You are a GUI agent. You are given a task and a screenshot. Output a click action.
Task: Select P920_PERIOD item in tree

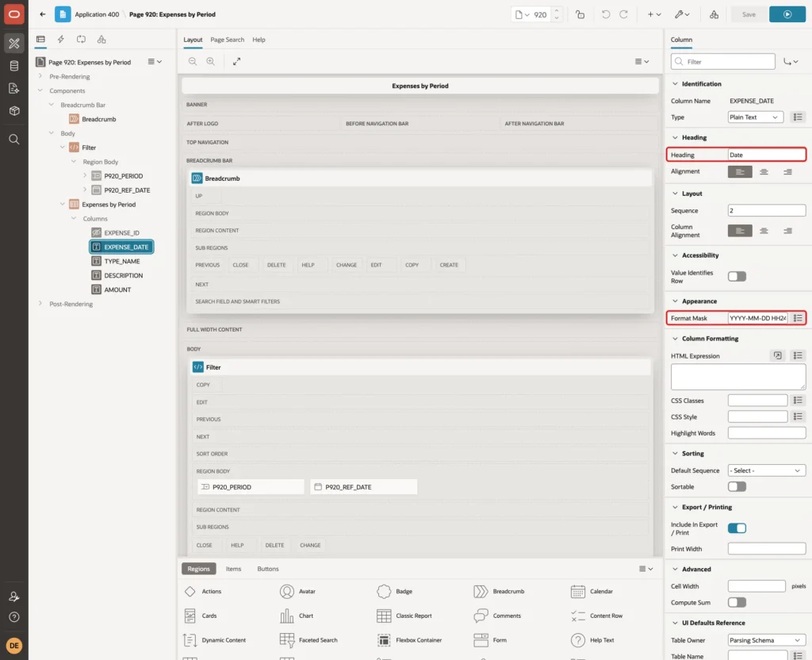pyautogui.click(x=123, y=176)
